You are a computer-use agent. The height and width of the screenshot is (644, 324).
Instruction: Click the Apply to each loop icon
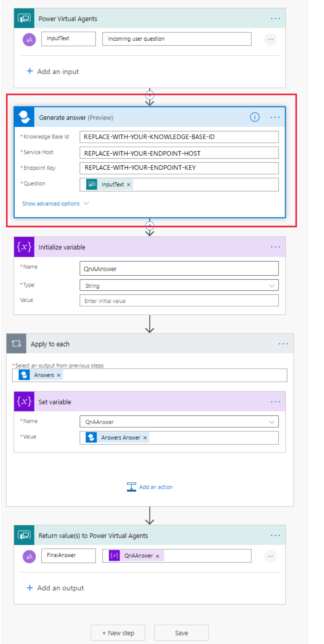click(16, 344)
